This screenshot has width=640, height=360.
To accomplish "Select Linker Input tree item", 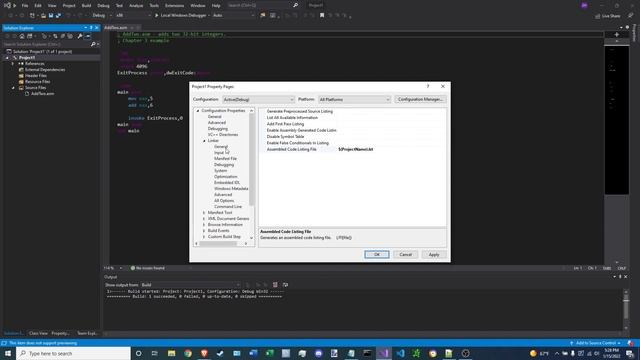I will pos(219,153).
